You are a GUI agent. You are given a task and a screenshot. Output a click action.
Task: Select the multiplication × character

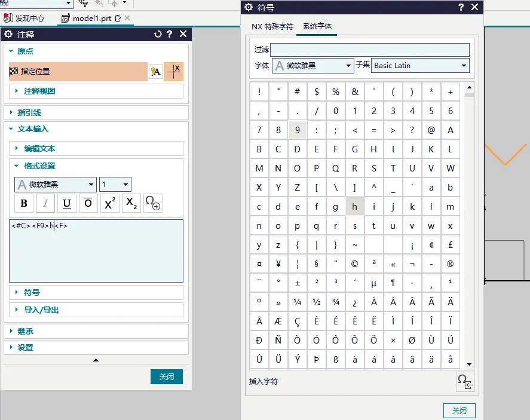tap(393, 341)
